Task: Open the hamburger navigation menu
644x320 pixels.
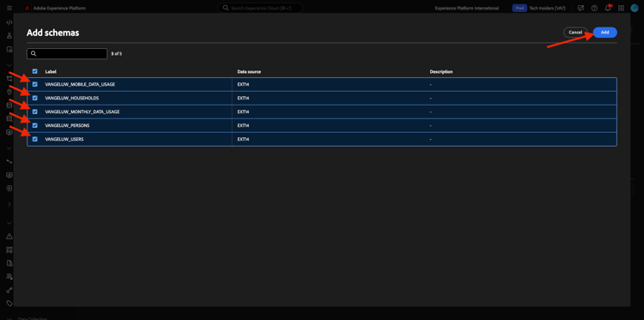Action: point(9,8)
